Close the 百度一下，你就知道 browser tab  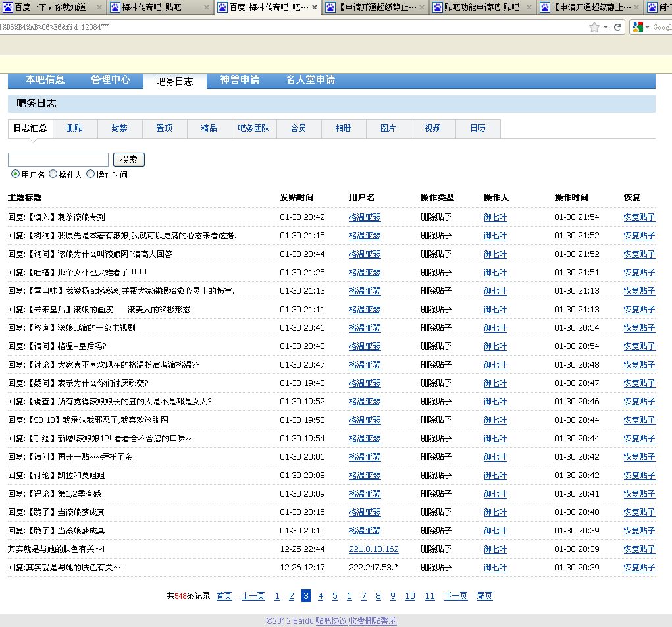[x=99, y=7]
